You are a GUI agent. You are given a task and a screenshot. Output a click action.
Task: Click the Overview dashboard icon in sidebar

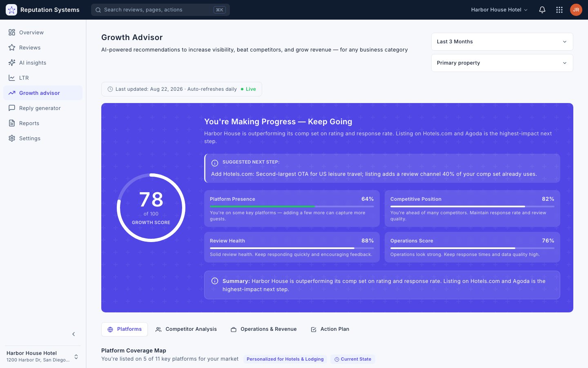tap(12, 32)
